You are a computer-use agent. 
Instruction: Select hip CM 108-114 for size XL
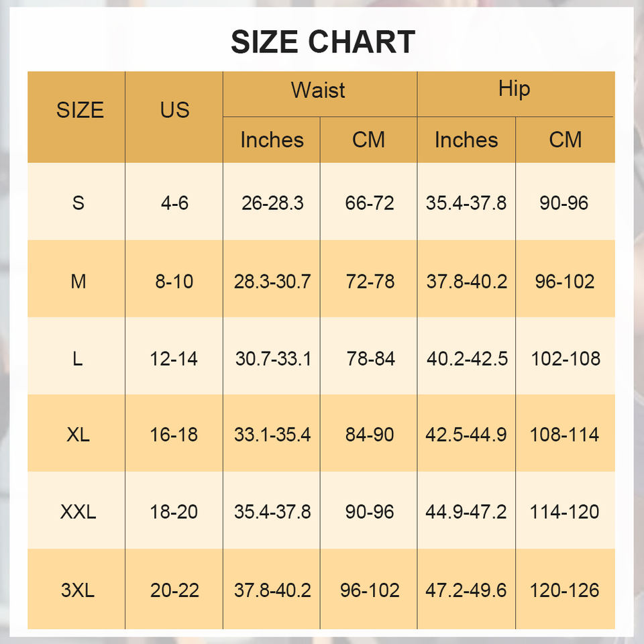point(565,435)
